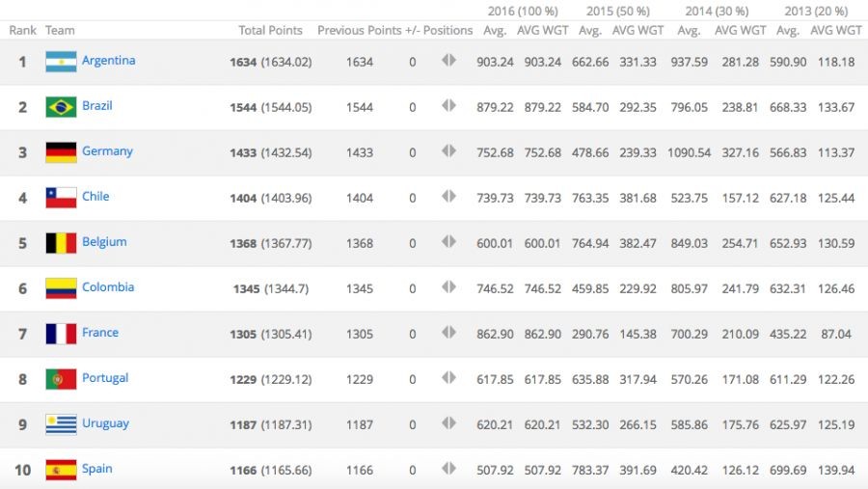Click the Uruguay flag icon
The width and height of the screenshot is (868, 489).
coord(61,424)
